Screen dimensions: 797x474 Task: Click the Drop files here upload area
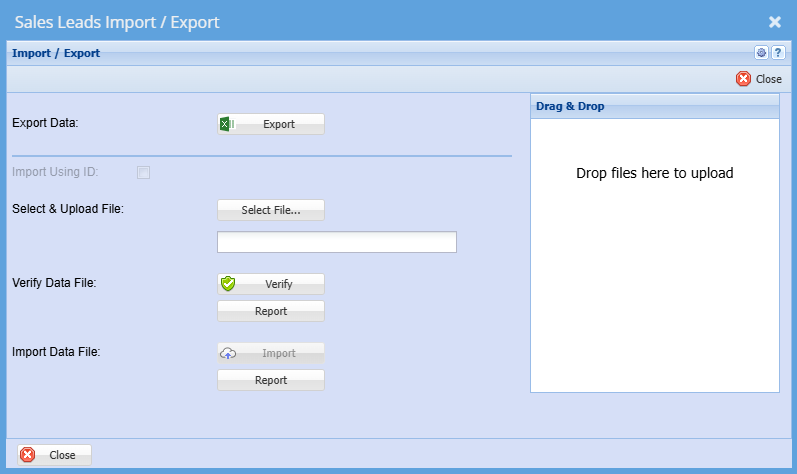coord(655,256)
